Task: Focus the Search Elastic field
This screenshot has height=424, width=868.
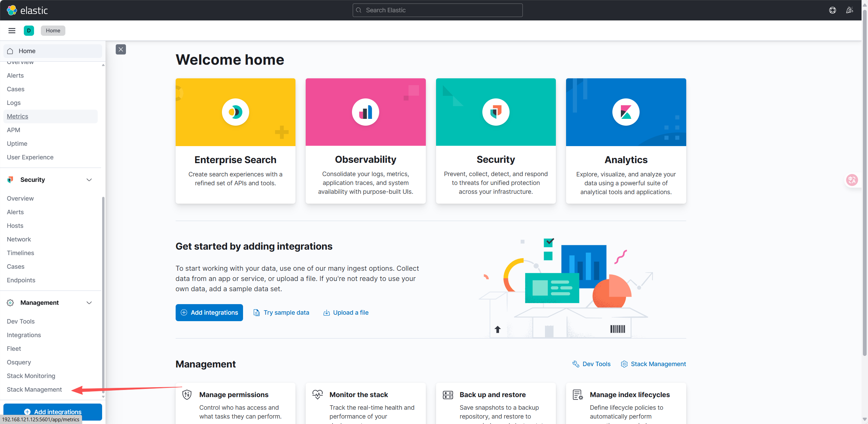Action: pyautogui.click(x=438, y=10)
